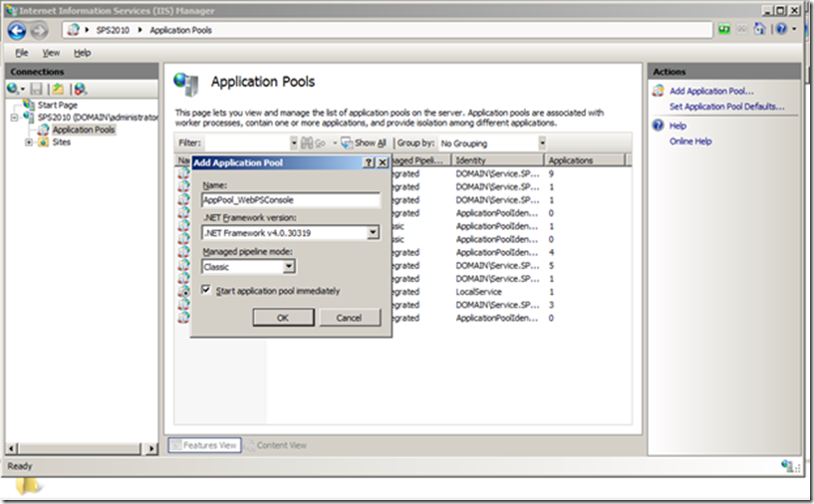Click the Name field containing AppPool_WebPSConsole
This screenshot has width=814, height=504.
tap(291, 200)
